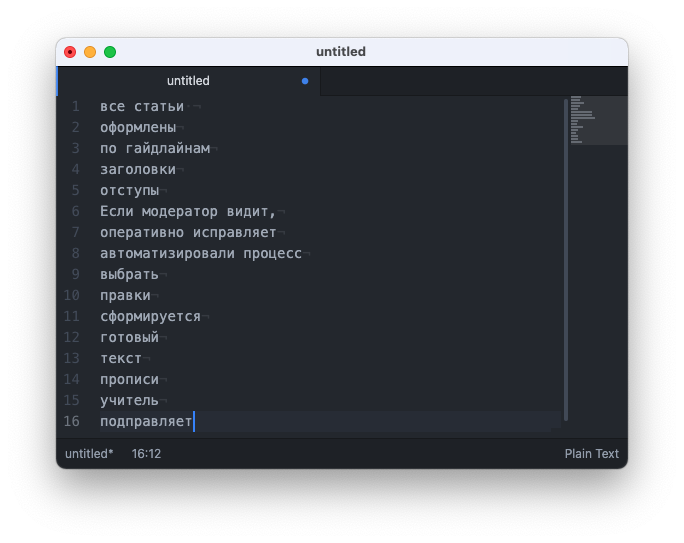This screenshot has width=684, height=543.
Task: Click the "untitled*" file name in status bar
Action: 89,454
